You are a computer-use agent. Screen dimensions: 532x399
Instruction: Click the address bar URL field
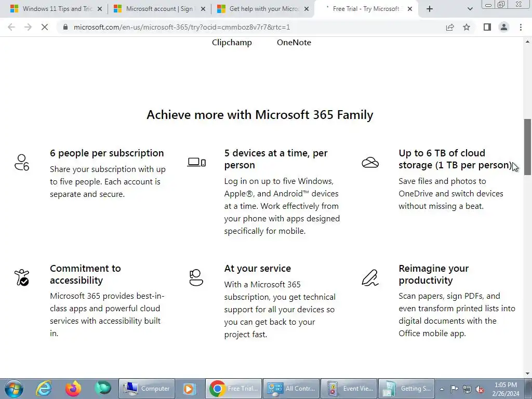coord(251,27)
